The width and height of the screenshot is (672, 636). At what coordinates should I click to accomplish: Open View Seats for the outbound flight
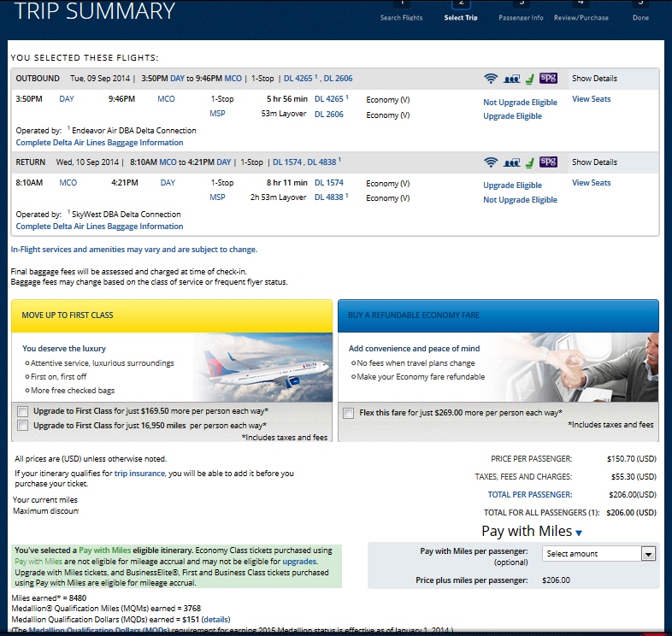591,99
